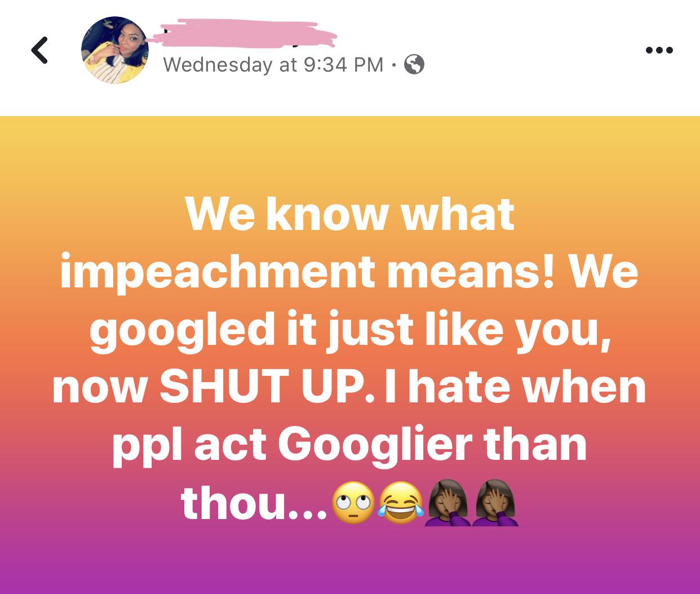Tap the last facepalm emoji

point(496,503)
